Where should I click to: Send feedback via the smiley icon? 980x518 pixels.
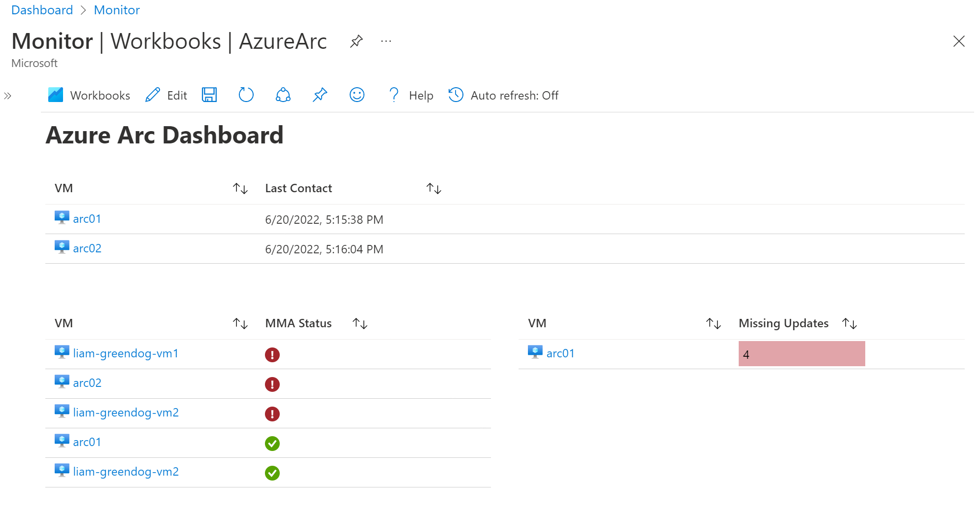[x=357, y=95]
